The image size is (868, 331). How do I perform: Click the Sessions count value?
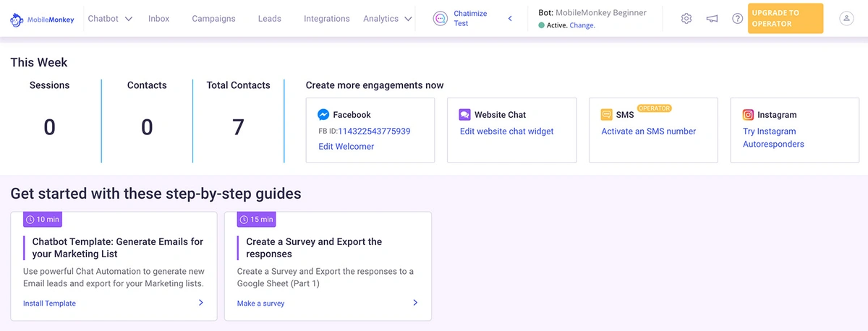(50, 128)
